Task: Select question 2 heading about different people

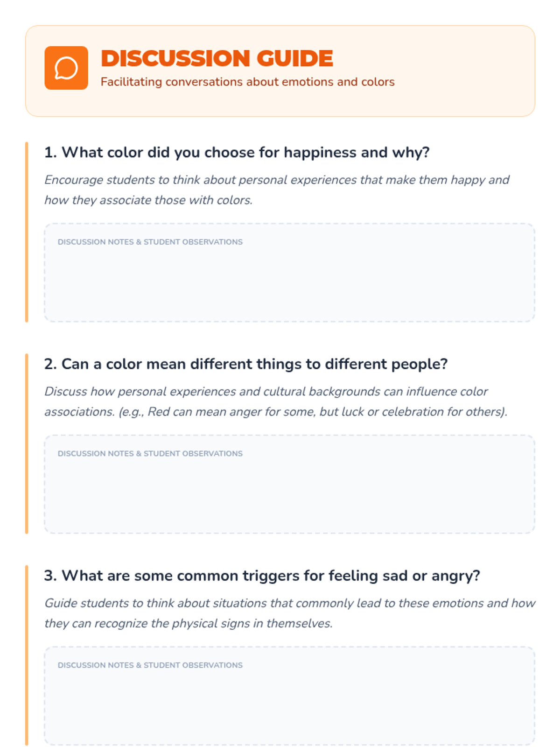Action: pyautogui.click(x=245, y=364)
